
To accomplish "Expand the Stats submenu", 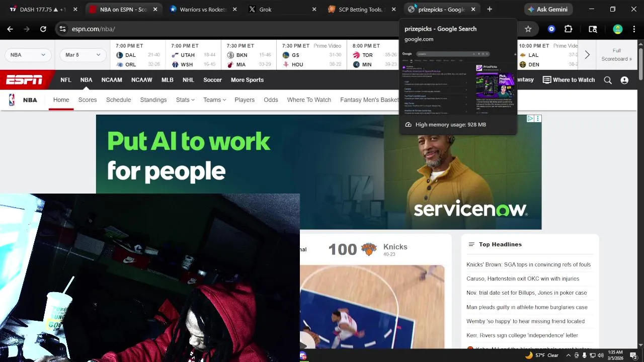I will pyautogui.click(x=185, y=100).
